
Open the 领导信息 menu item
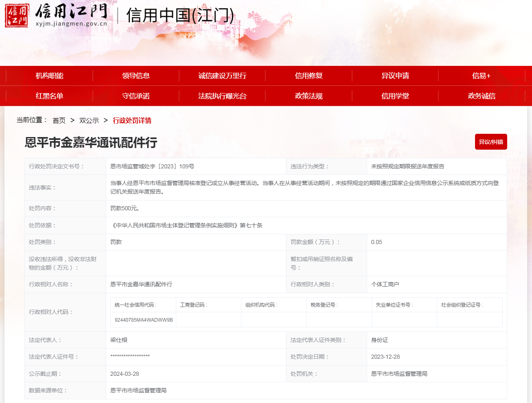pyautogui.click(x=136, y=76)
